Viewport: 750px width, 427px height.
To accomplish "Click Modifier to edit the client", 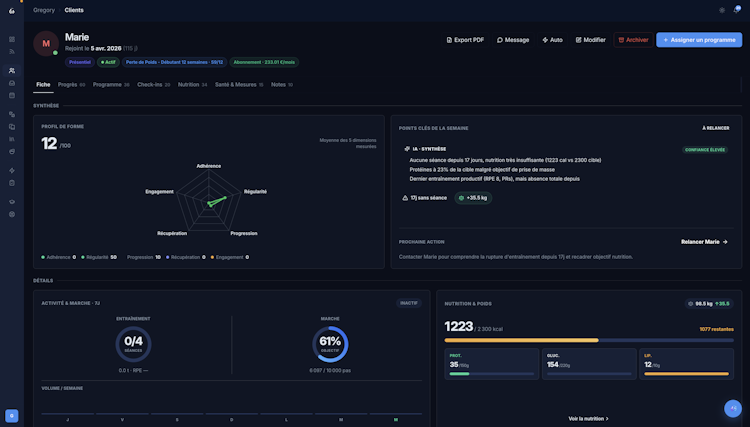I will [590, 40].
